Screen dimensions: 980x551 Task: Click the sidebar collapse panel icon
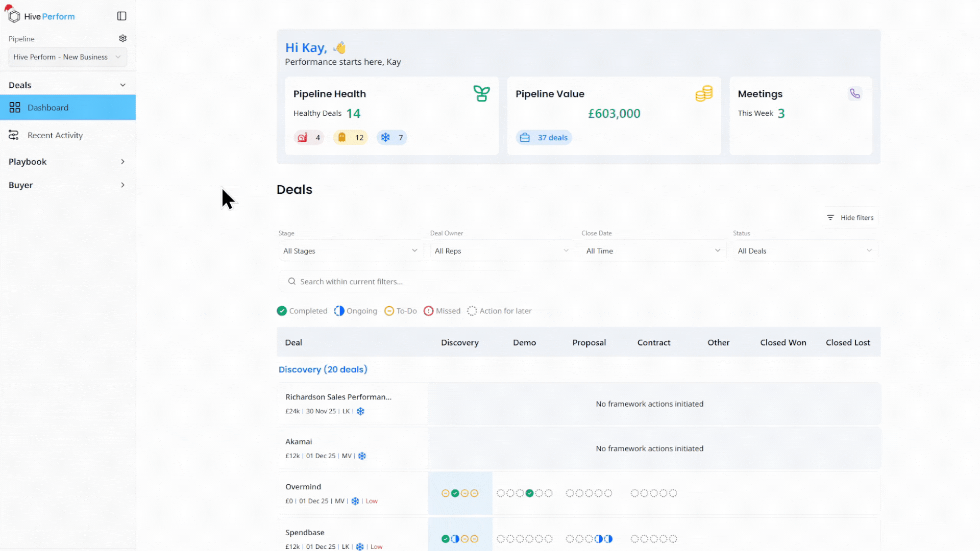pyautogui.click(x=121, y=16)
